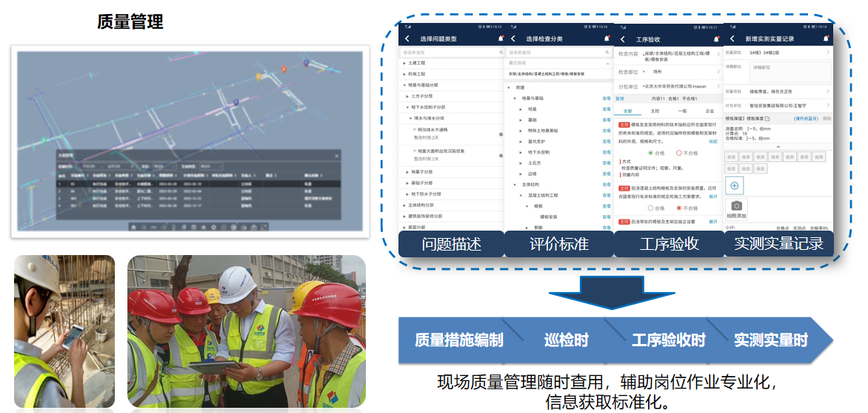Collapse the 地基与基础分部 node
Image resolution: width=868 pixels, height=413 pixels.
click(x=404, y=85)
